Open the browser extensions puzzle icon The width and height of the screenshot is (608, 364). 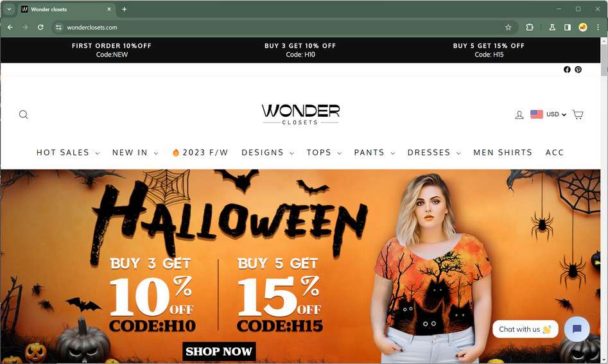[x=530, y=27]
